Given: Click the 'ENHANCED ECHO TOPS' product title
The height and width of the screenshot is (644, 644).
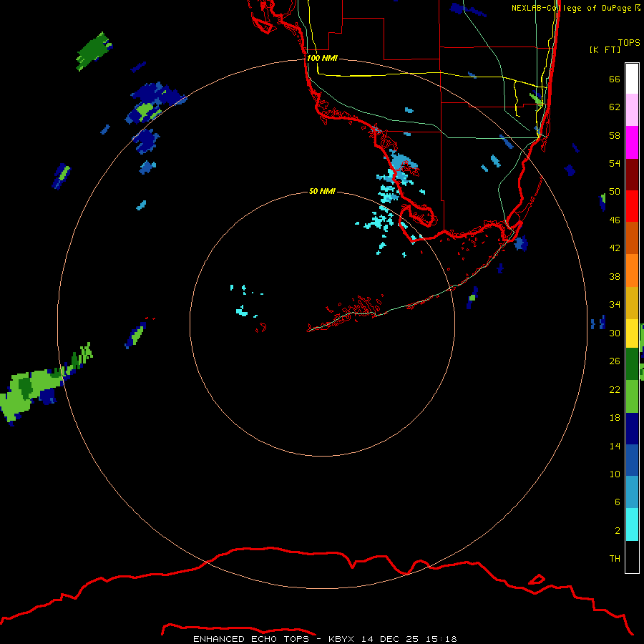Looking at the screenshot, I should (x=251, y=639).
